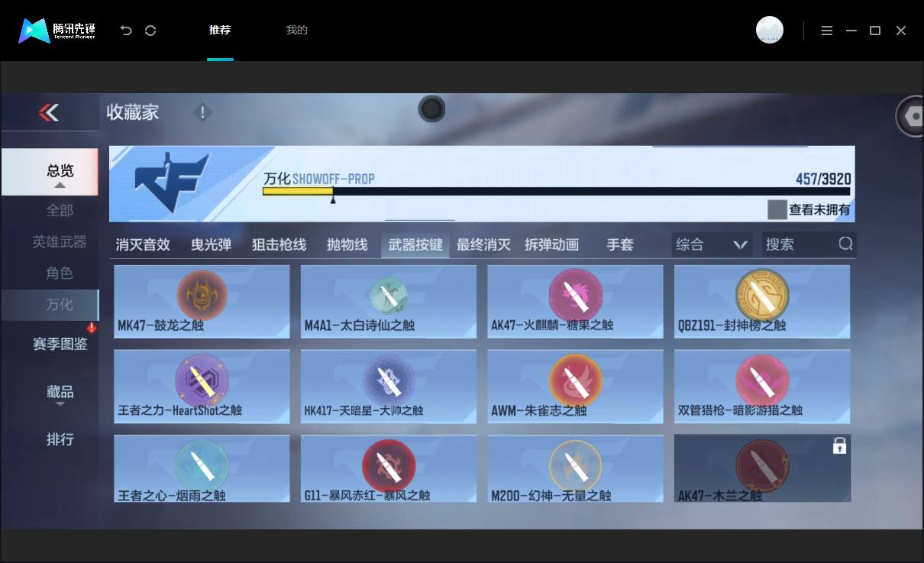This screenshot has height=563, width=924.
Task: Select the MK47-鼓龙之触 item icon
Action: click(x=202, y=295)
